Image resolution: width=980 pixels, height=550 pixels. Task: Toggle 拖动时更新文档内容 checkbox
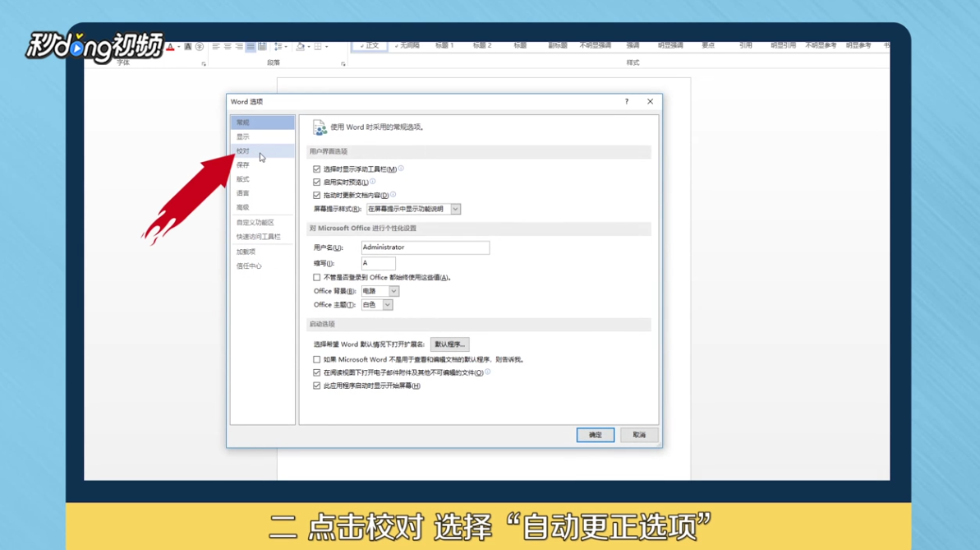coord(317,195)
